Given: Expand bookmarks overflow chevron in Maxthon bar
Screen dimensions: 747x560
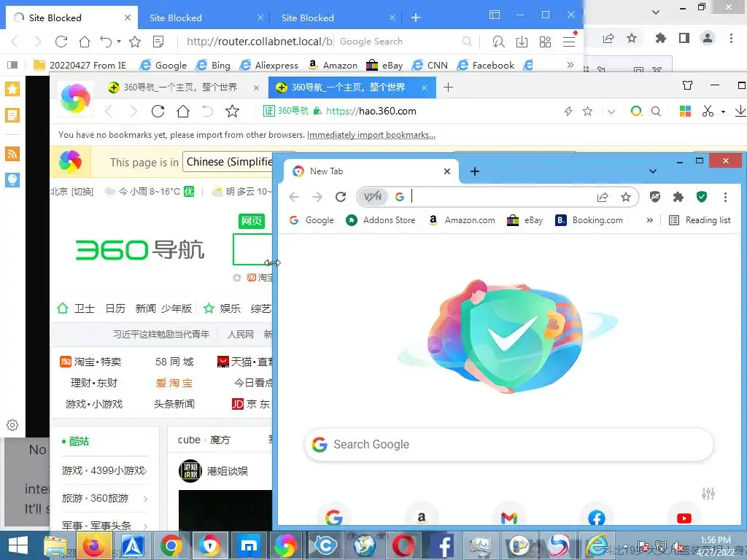Looking at the screenshot, I should coord(570,65).
